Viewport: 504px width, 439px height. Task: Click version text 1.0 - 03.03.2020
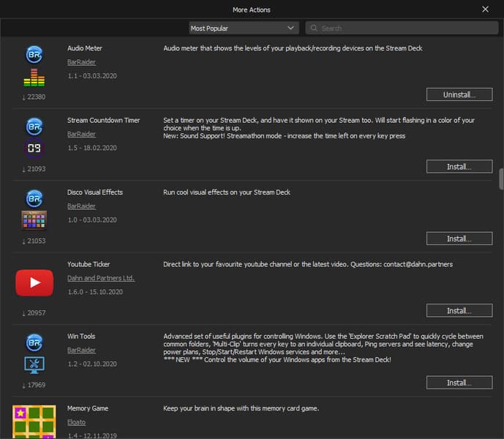click(x=92, y=220)
